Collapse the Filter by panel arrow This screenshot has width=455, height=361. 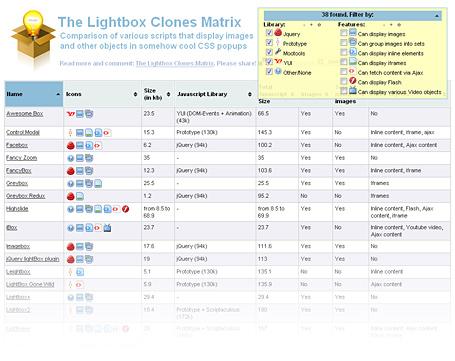coord(436,15)
